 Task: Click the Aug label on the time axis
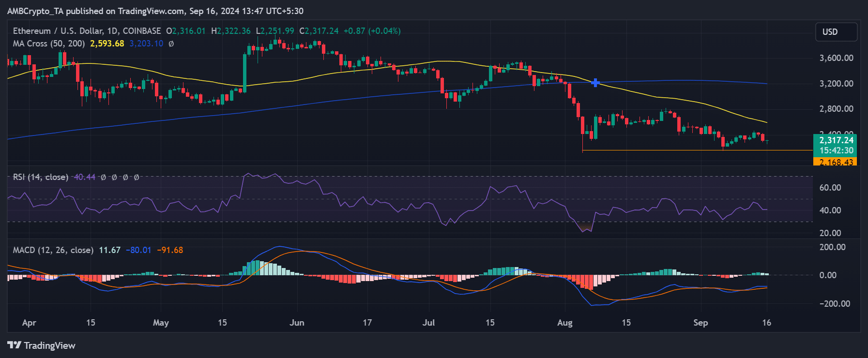564,323
